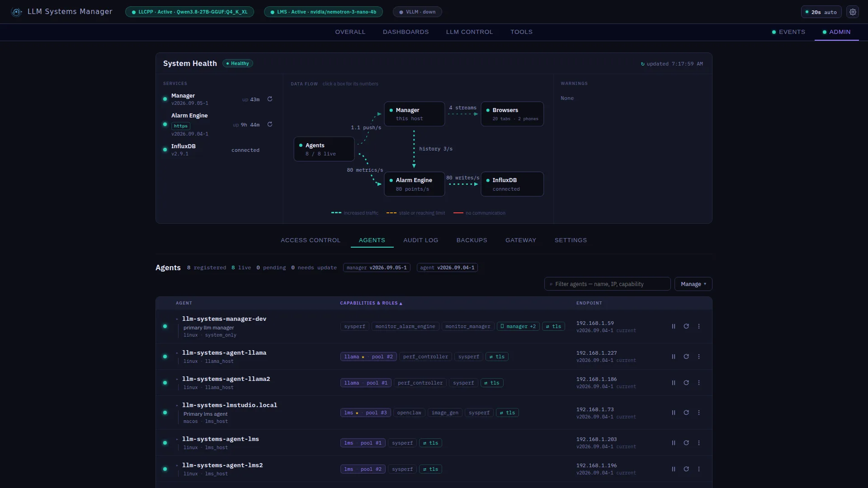Open the Events tab
This screenshot has width=868, height=488.
(x=788, y=32)
